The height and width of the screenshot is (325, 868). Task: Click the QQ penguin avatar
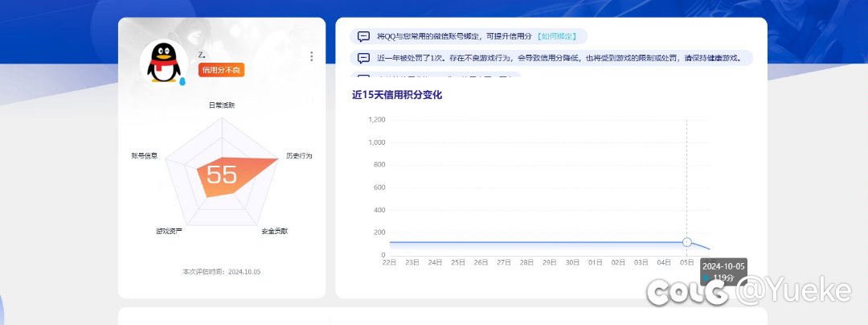(164, 64)
